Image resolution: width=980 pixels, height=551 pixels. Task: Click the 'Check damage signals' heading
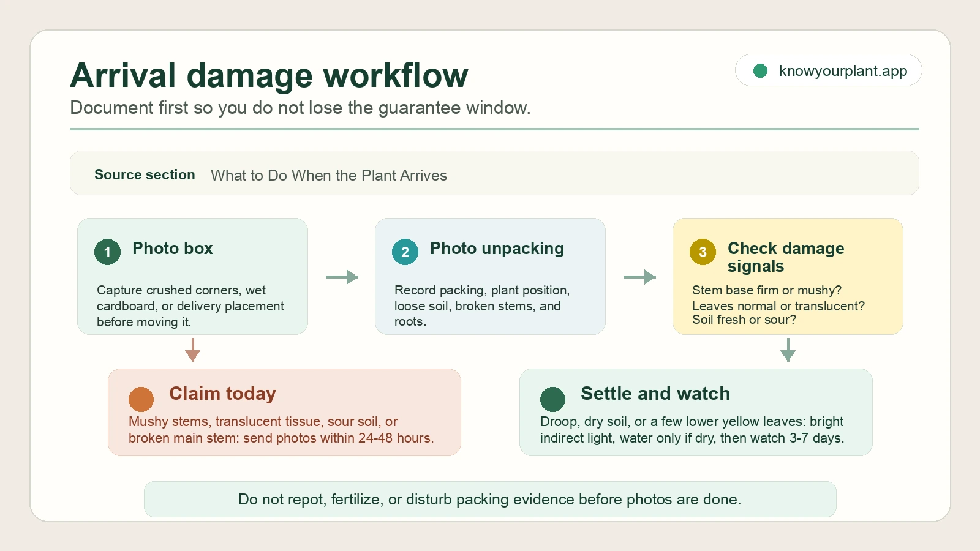click(786, 257)
